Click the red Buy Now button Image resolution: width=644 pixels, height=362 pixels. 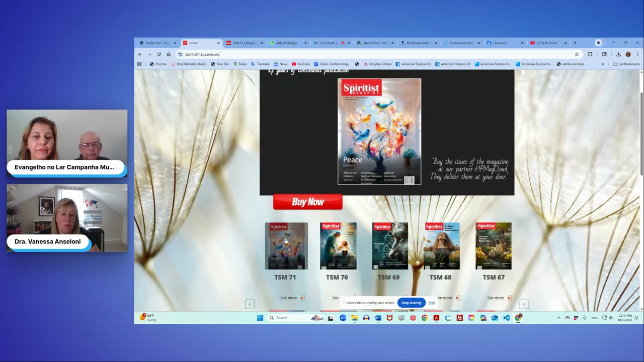tap(308, 202)
